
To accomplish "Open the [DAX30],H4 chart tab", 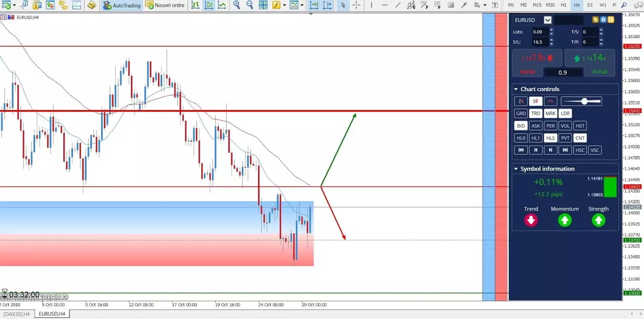I will pos(17,314).
